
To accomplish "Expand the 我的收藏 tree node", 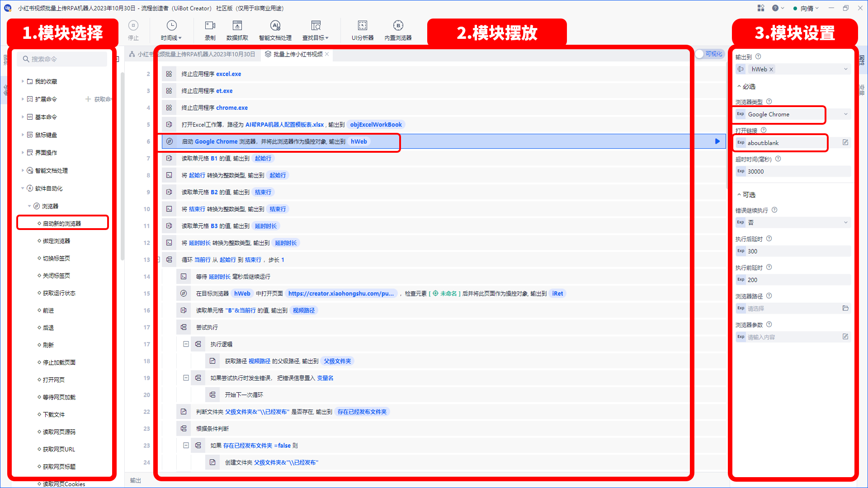I will click(23, 81).
